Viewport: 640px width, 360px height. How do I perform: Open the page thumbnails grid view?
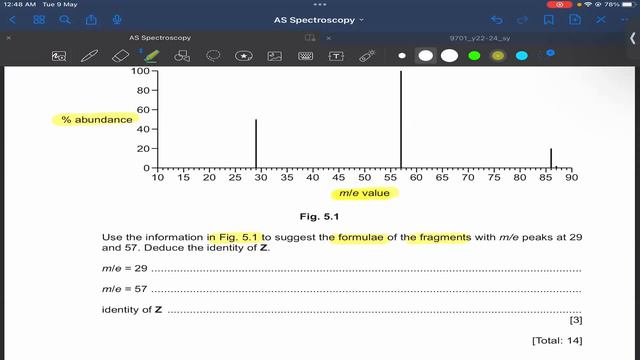point(39,20)
